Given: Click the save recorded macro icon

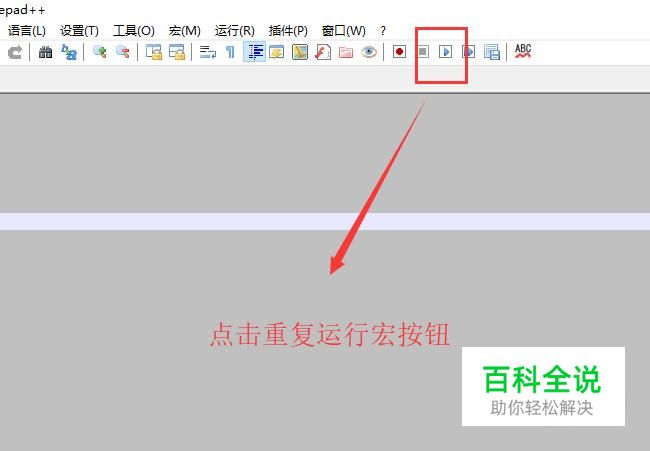Looking at the screenshot, I should [x=492, y=52].
